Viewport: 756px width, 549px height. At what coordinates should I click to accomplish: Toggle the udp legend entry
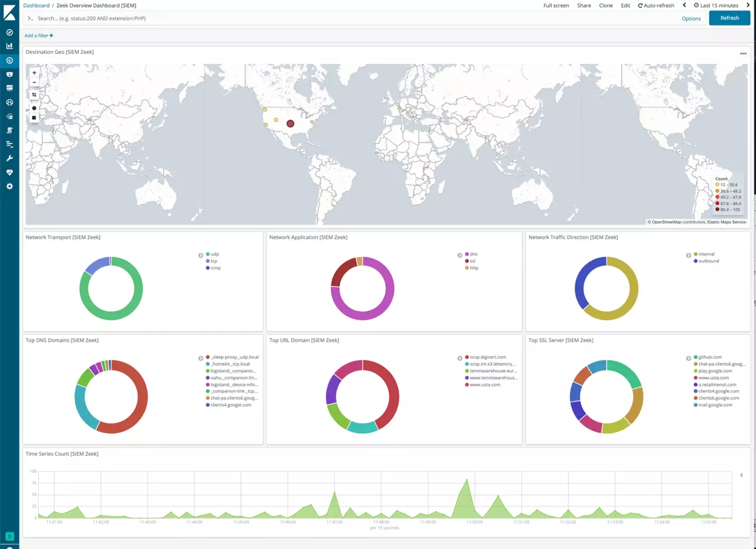tap(214, 254)
